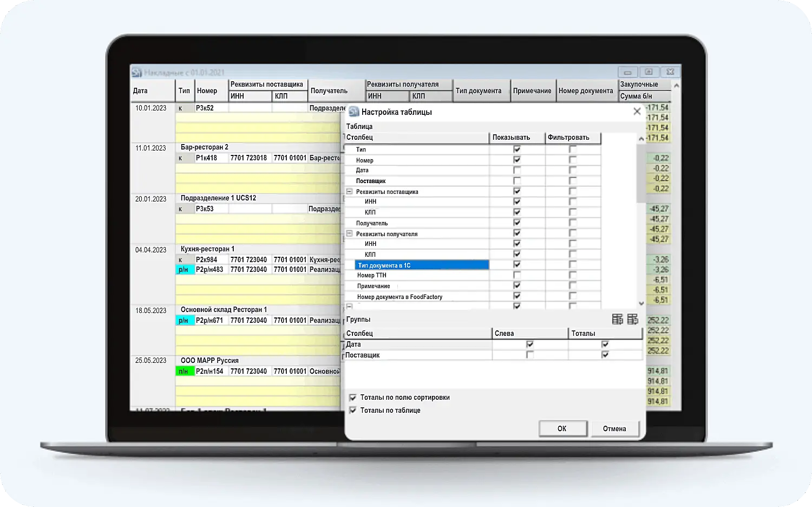Click Получатель column header in Накладные window

pyautogui.click(x=337, y=90)
